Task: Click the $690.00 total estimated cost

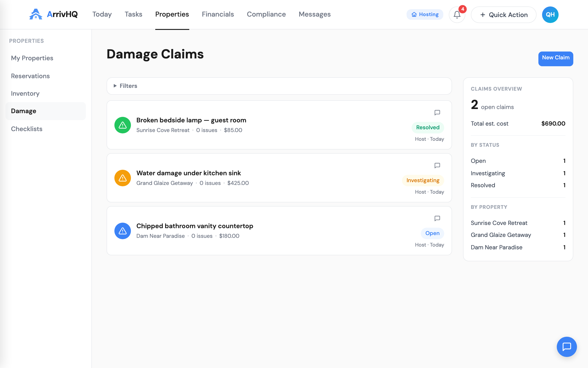Action: (553, 124)
